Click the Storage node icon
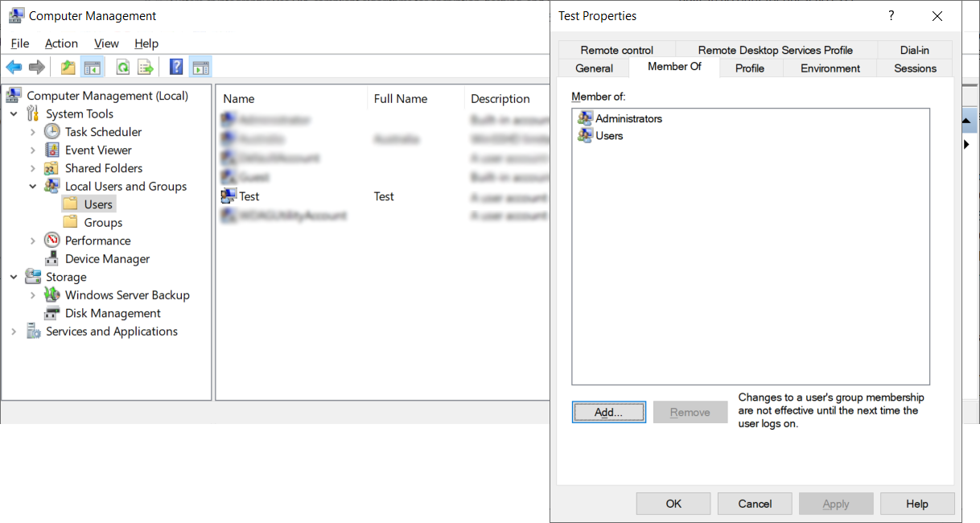The height and width of the screenshot is (523, 980). pyautogui.click(x=33, y=277)
